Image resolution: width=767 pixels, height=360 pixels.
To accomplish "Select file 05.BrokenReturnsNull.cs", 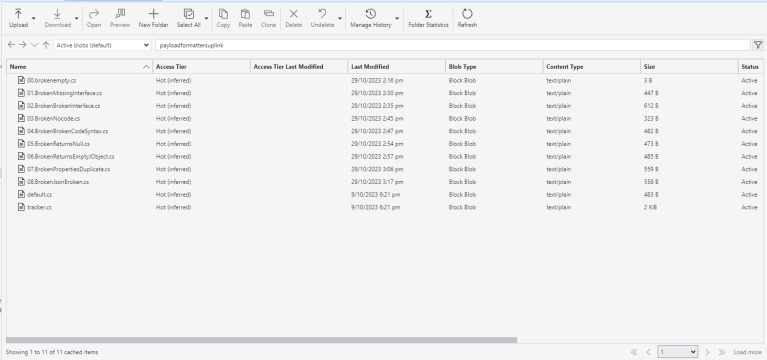I will (58, 144).
